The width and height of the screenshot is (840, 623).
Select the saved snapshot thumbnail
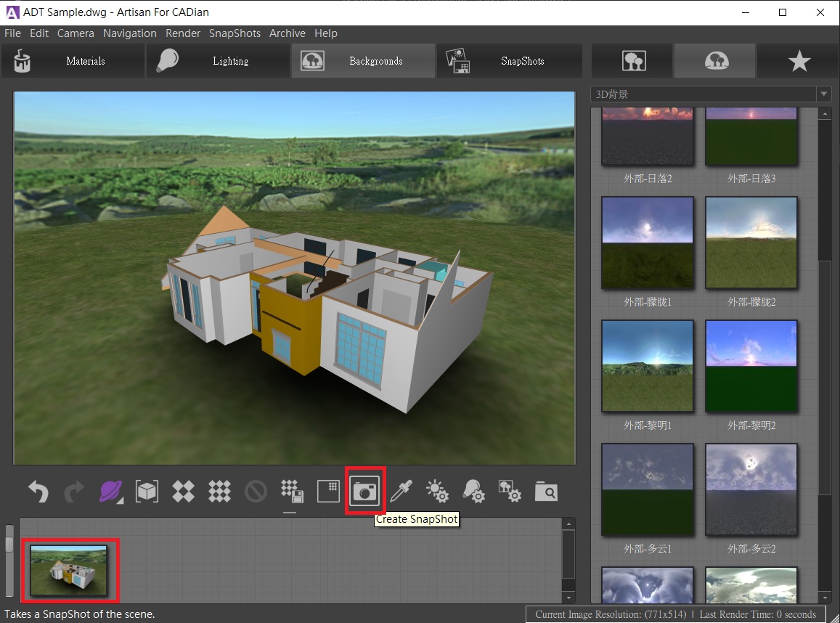pos(69,571)
